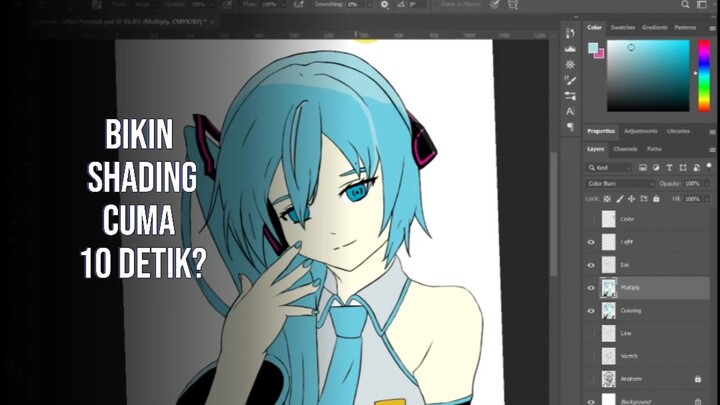Hide the Multiply layer

click(591, 288)
